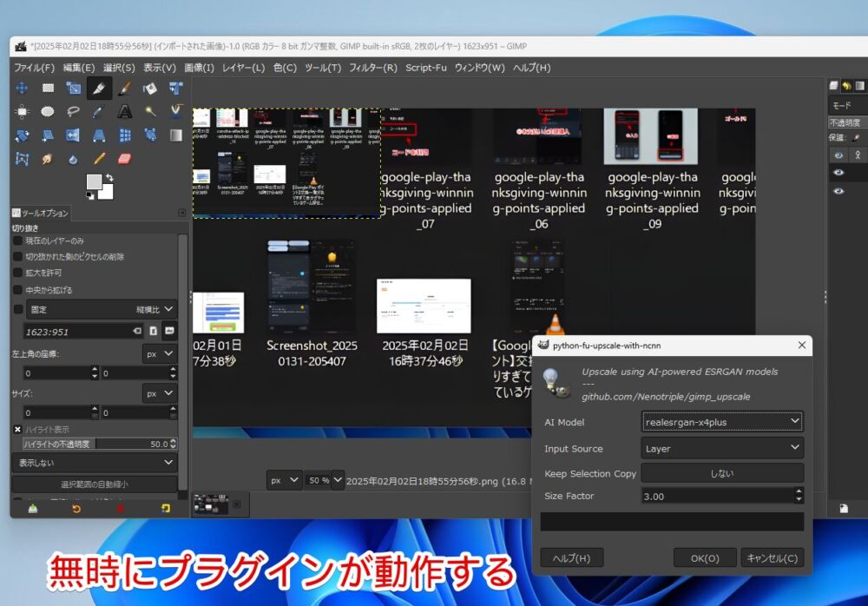Select the Paintbrush tool

[124, 88]
